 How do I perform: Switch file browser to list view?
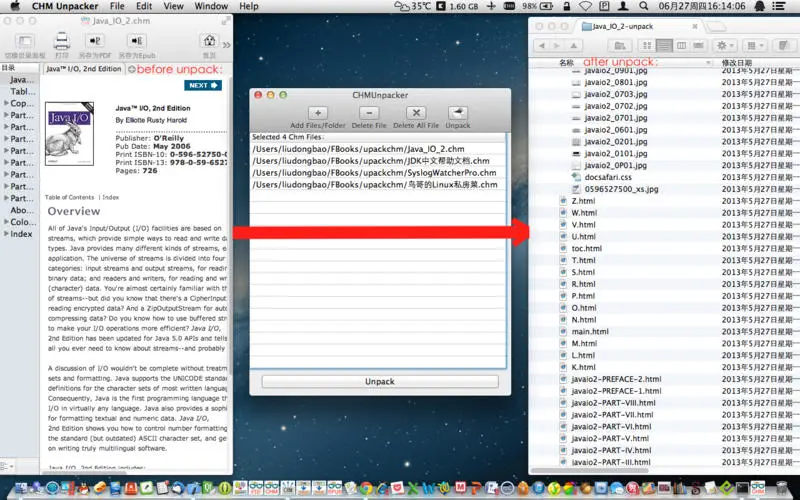[x=664, y=45]
